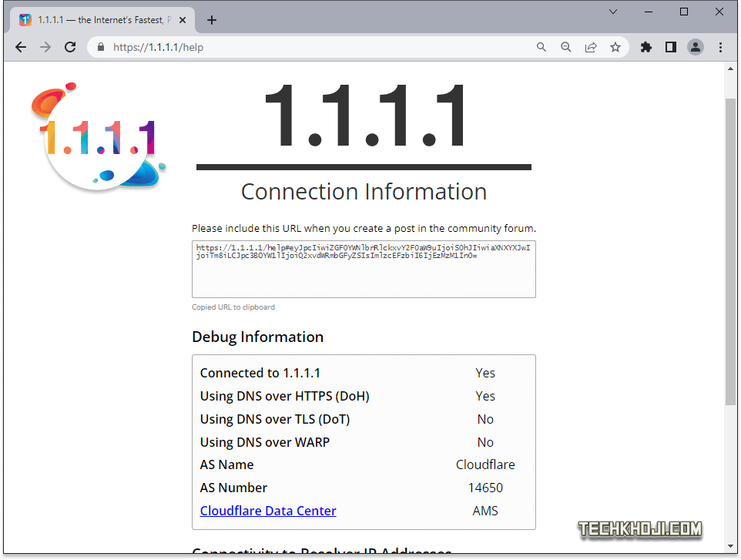Screen dimensions: 741x560
Task: Click the large 1.1.1.1 page title
Action: pyautogui.click(x=364, y=116)
